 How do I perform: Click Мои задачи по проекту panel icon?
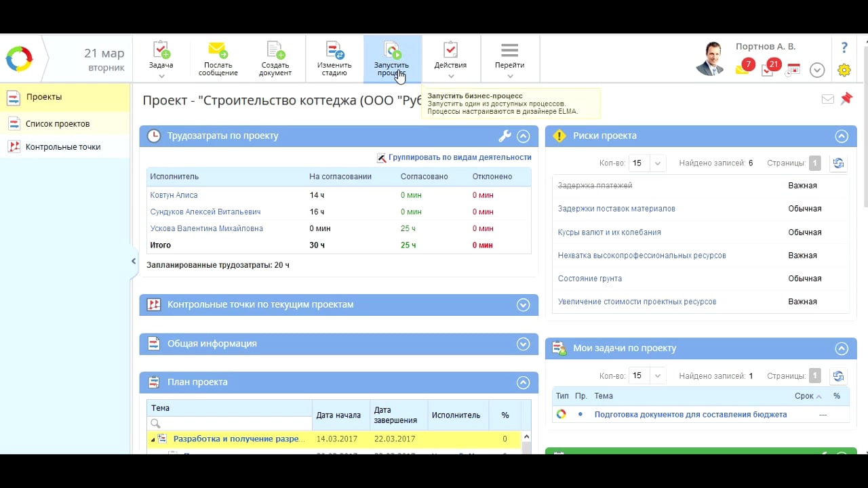coord(559,348)
